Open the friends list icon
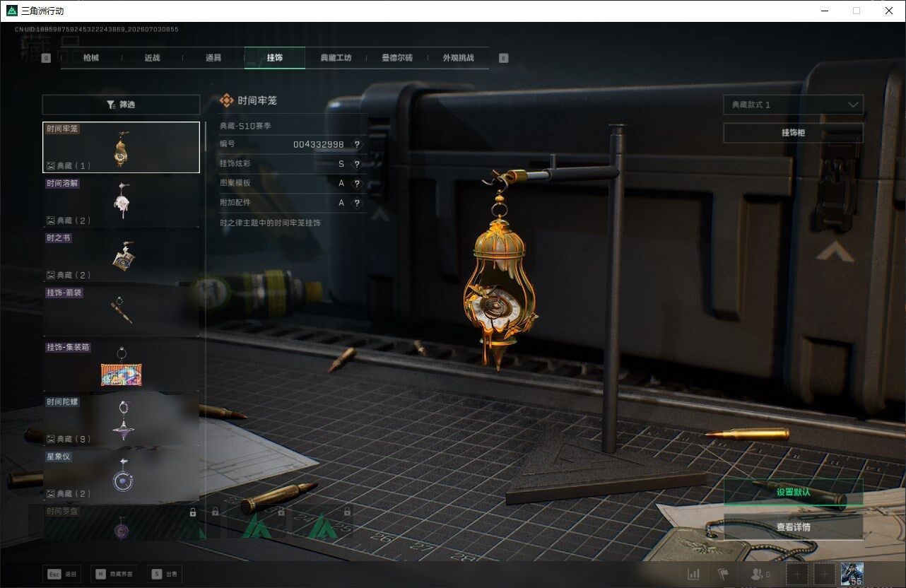This screenshot has height=588, width=906. point(760,574)
